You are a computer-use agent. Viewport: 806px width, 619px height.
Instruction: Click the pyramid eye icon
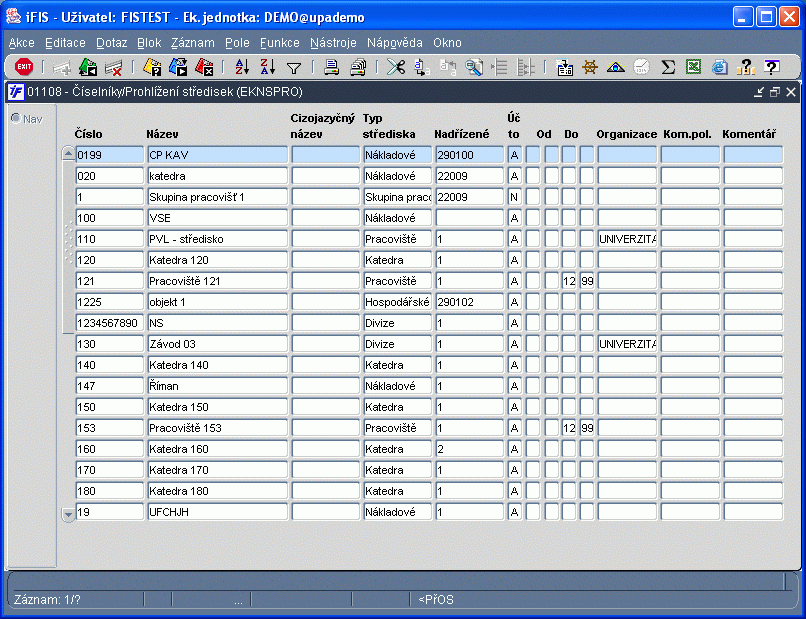[x=616, y=67]
